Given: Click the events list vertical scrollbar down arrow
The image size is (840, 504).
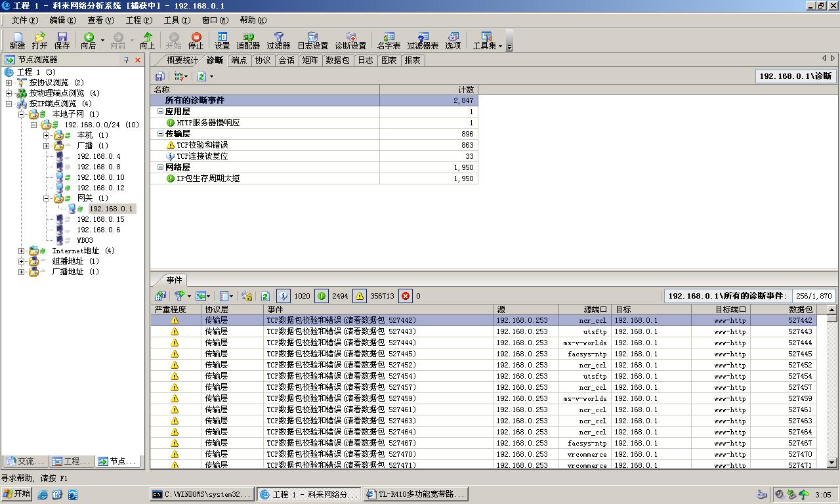Looking at the screenshot, I should click(x=831, y=463).
